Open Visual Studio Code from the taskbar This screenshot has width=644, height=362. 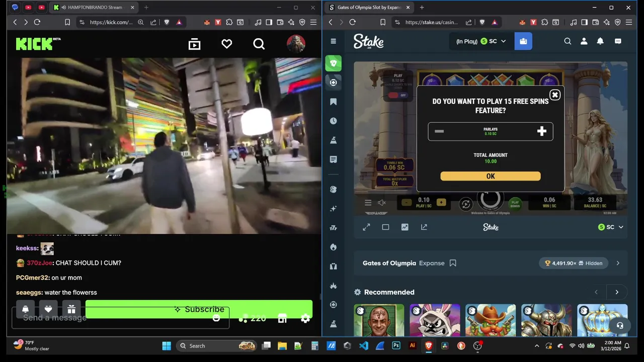click(363, 346)
